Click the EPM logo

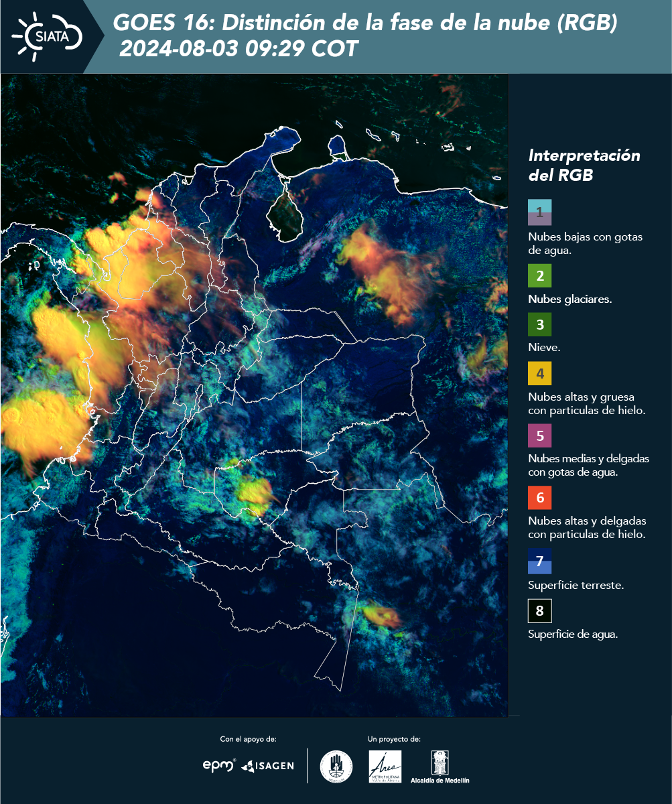pos(220,765)
